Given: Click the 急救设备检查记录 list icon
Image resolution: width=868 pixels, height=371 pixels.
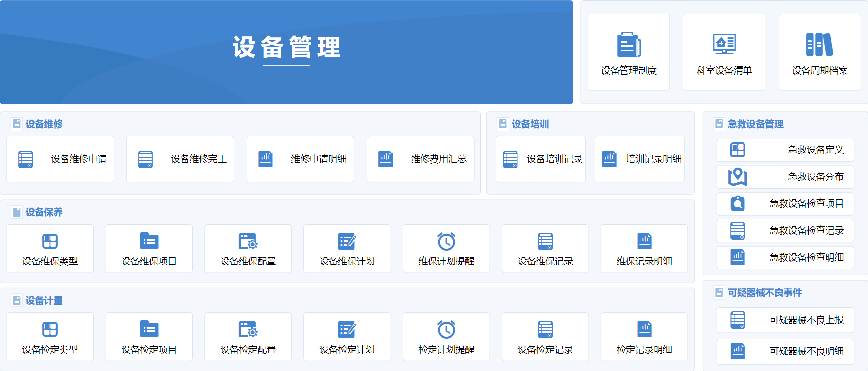Looking at the screenshot, I should tap(738, 231).
